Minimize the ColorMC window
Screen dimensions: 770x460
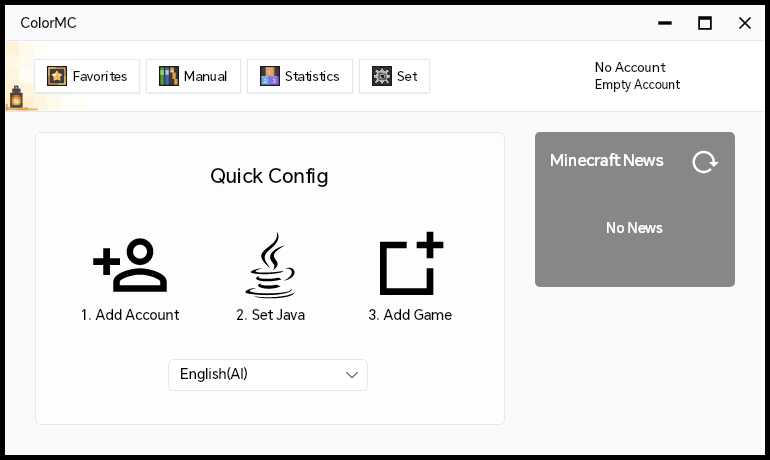tap(665, 23)
